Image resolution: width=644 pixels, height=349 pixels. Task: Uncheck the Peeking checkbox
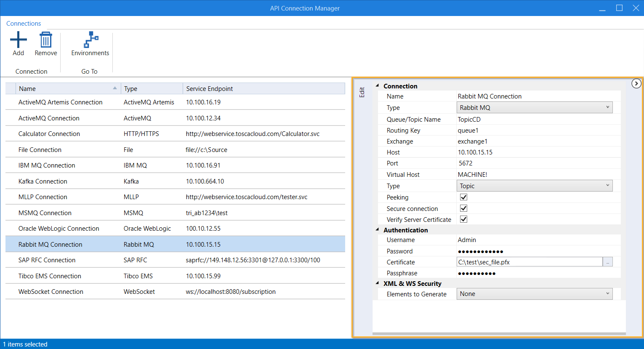[463, 197]
